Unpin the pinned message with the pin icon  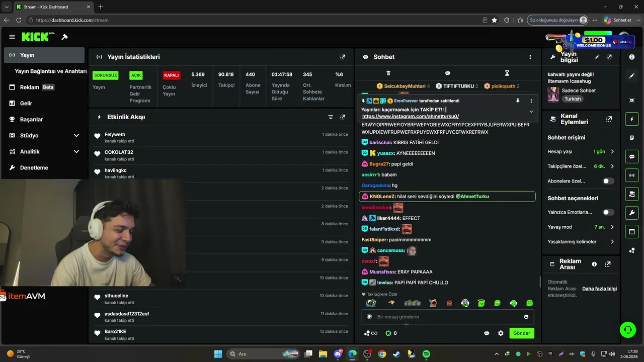(517, 101)
